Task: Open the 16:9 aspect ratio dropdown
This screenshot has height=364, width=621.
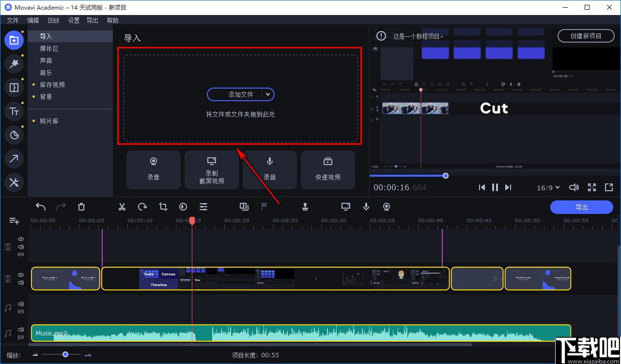Action: tap(548, 187)
